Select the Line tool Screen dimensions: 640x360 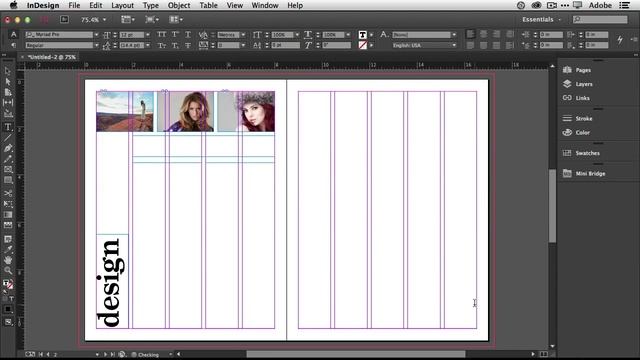coord(8,138)
